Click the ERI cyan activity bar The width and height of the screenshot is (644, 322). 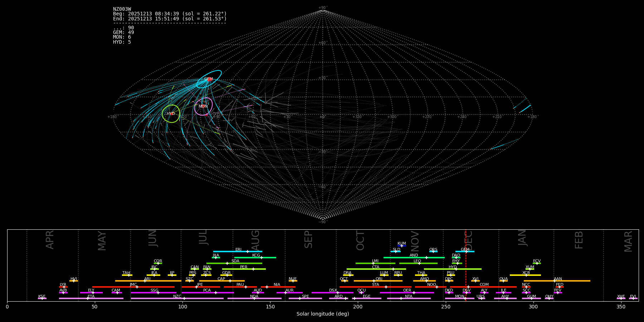tap(238, 252)
